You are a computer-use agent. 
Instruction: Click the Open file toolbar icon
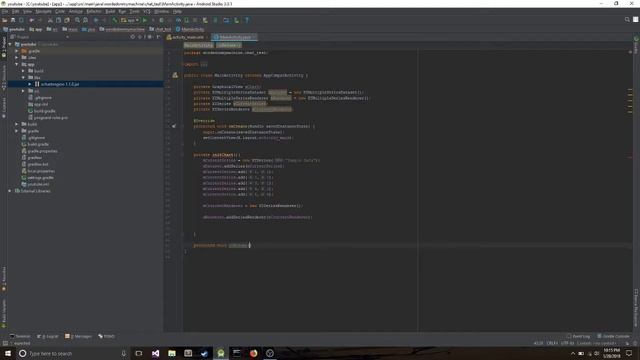(4, 20)
